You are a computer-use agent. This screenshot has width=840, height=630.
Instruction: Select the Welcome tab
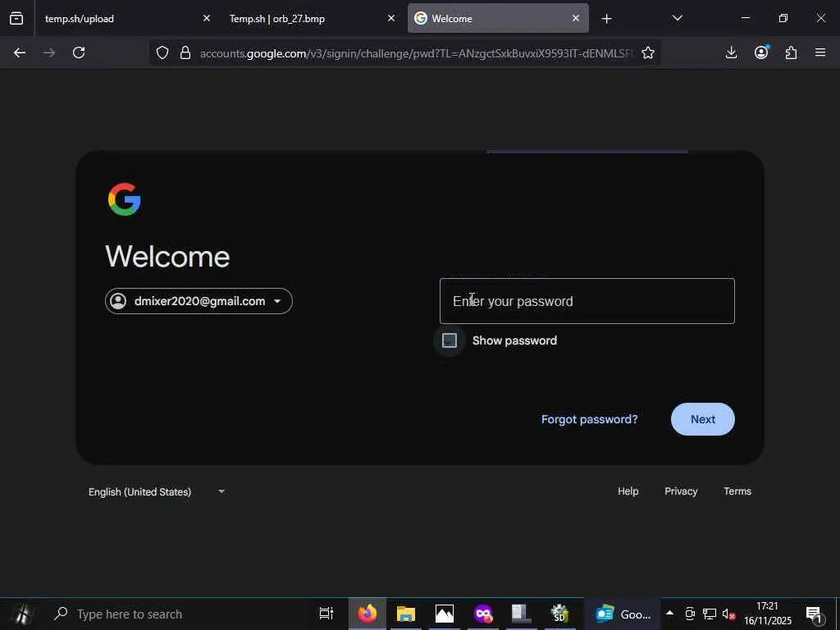(x=498, y=18)
